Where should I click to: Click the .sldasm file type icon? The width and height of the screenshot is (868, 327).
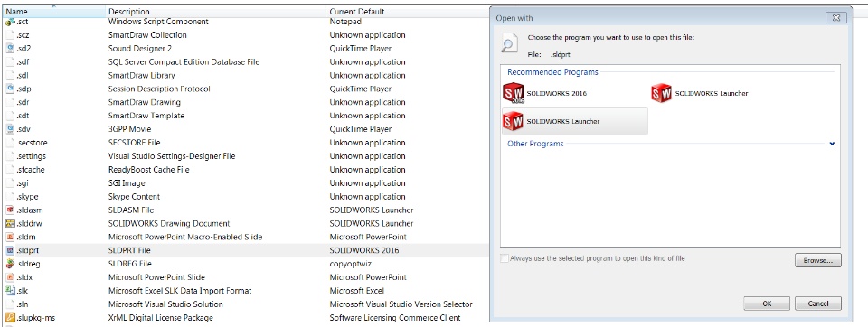point(10,210)
